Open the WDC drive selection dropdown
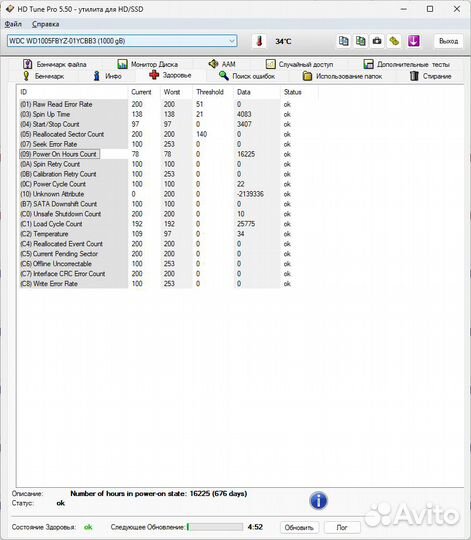The height and width of the screenshot is (540, 471). [122, 41]
